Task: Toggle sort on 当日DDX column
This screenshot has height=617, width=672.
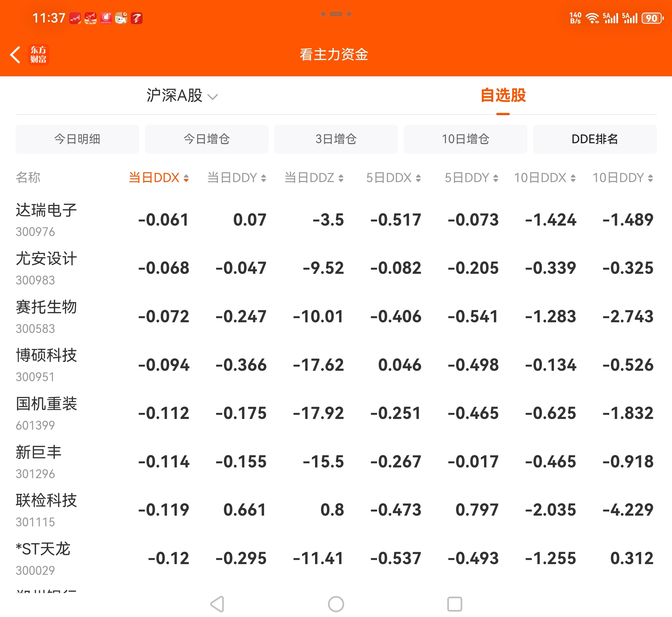Action: [x=159, y=178]
